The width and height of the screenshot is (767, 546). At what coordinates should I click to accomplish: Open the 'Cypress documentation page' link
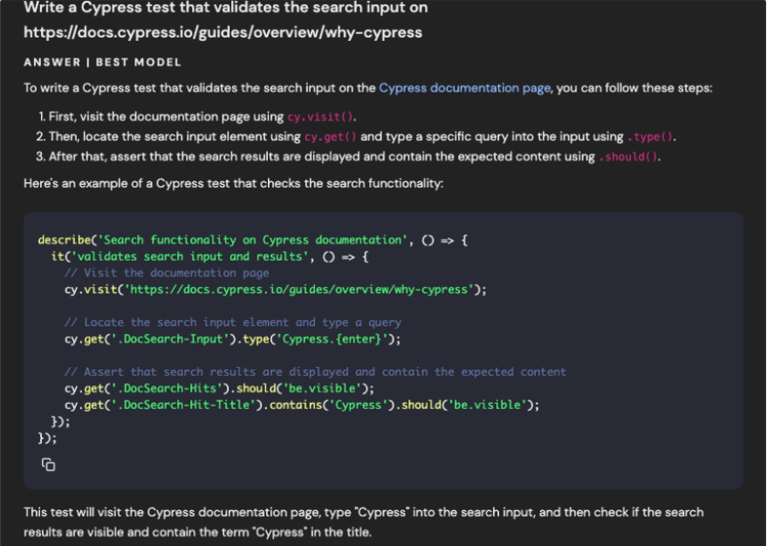point(464,88)
